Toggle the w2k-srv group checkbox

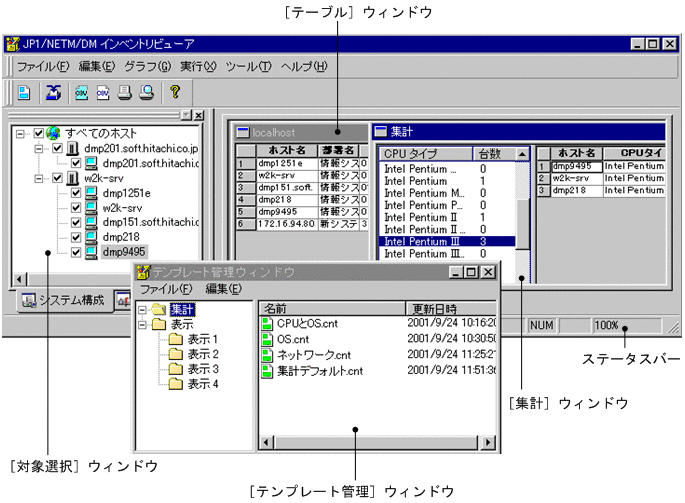57,178
